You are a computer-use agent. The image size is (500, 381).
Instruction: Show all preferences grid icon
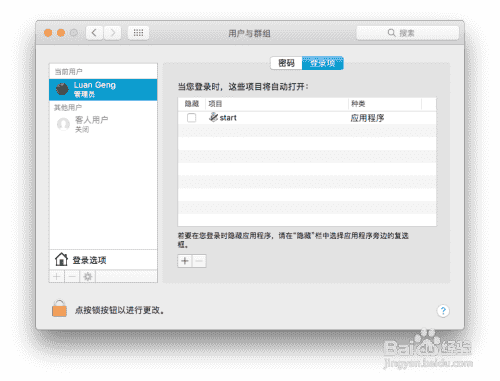tap(138, 33)
